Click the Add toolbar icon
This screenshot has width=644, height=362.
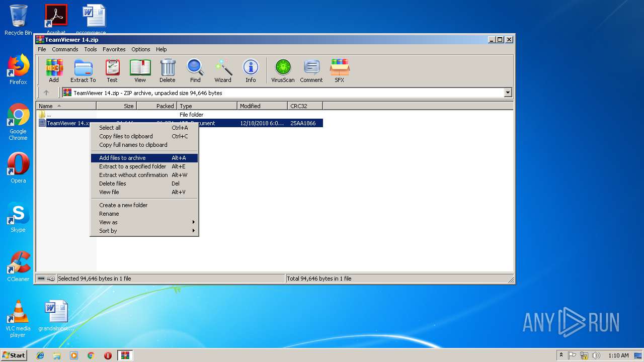tap(54, 70)
